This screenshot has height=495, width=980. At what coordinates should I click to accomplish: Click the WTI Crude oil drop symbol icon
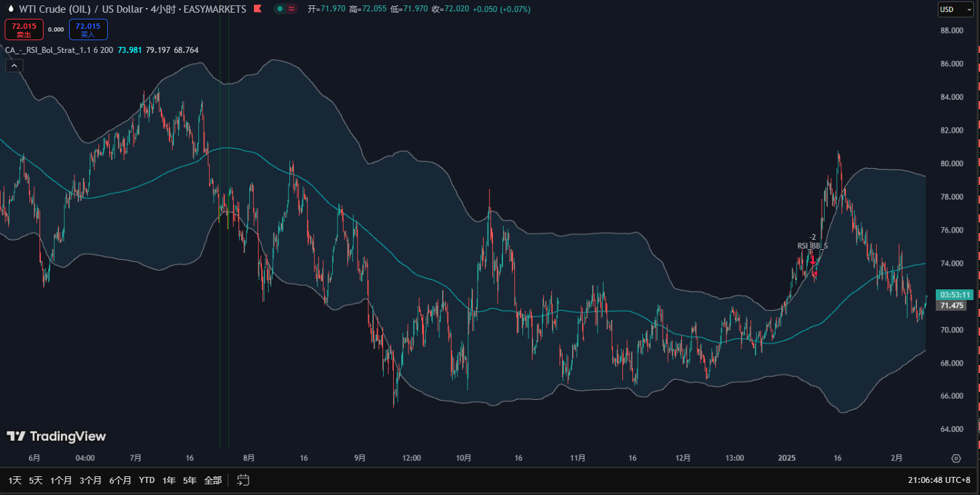[10, 9]
